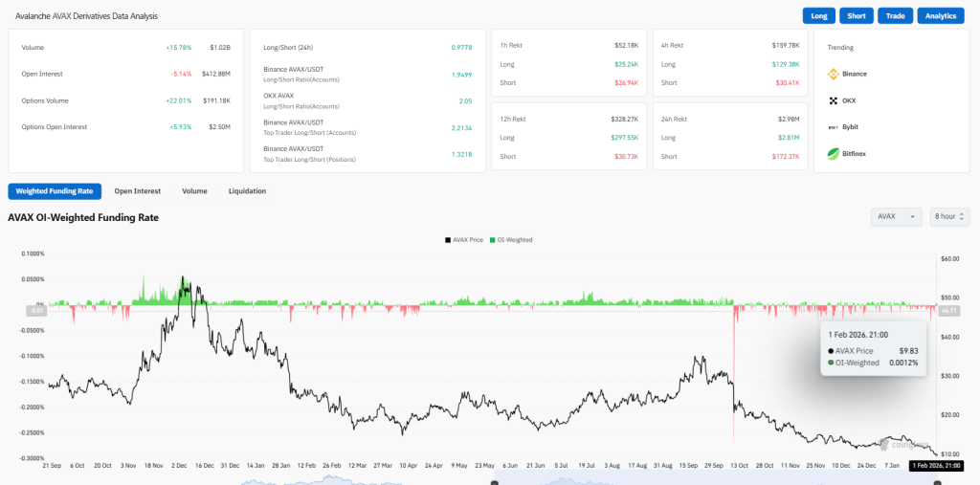Image resolution: width=980 pixels, height=485 pixels.
Task: Click the Analytics button
Action: [x=941, y=15]
